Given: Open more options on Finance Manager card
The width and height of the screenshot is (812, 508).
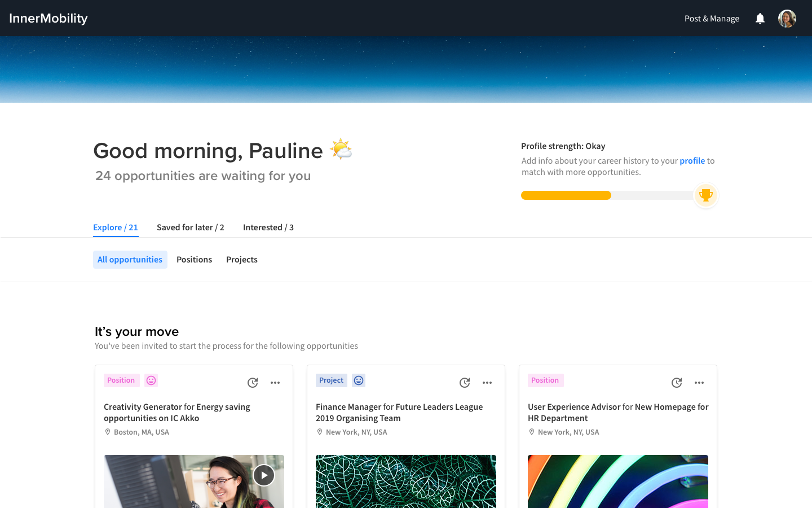Looking at the screenshot, I should click(x=487, y=383).
